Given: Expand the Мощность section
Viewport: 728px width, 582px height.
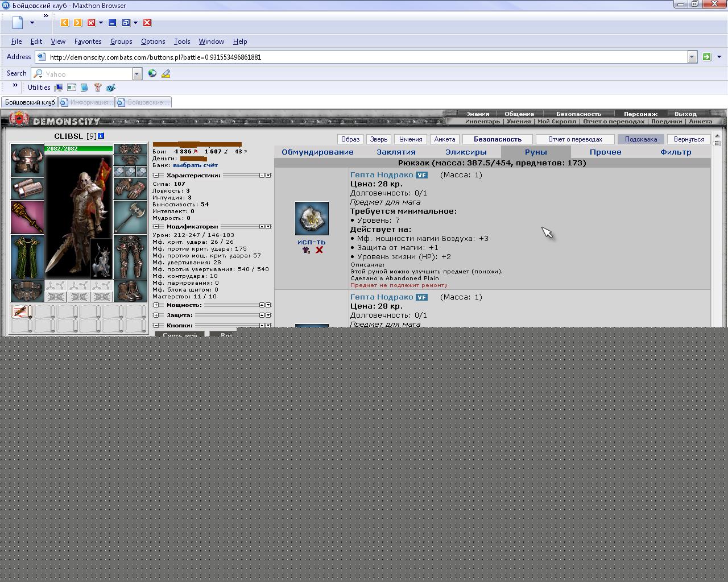Looking at the screenshot, I should (156, 305).
